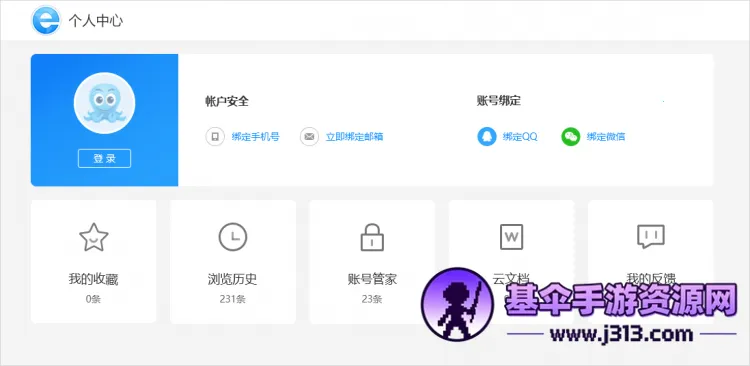Open the 立即绑定邮箱 link

point(354,137)
